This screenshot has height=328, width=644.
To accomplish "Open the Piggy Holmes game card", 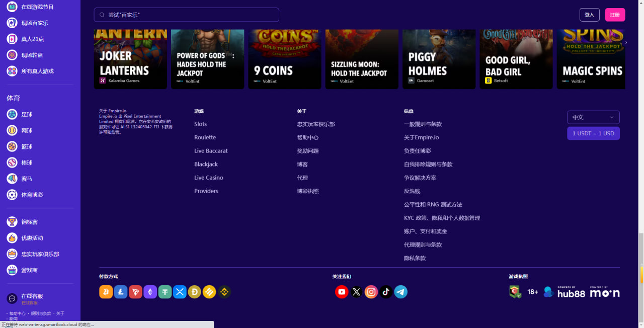I will point(439,59).
